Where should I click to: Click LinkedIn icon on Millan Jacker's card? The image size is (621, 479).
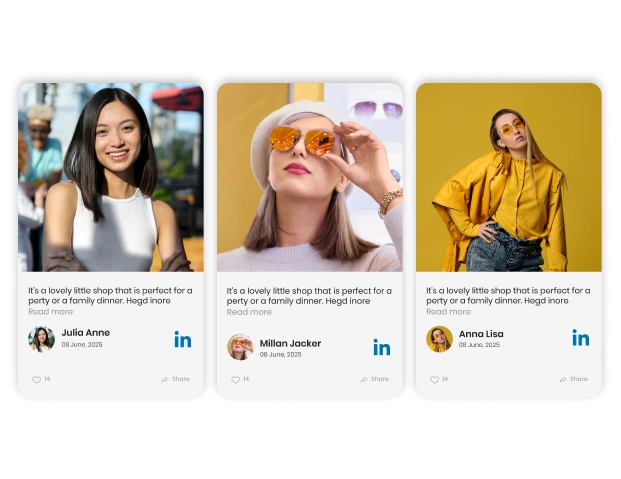tap(381, 347)
